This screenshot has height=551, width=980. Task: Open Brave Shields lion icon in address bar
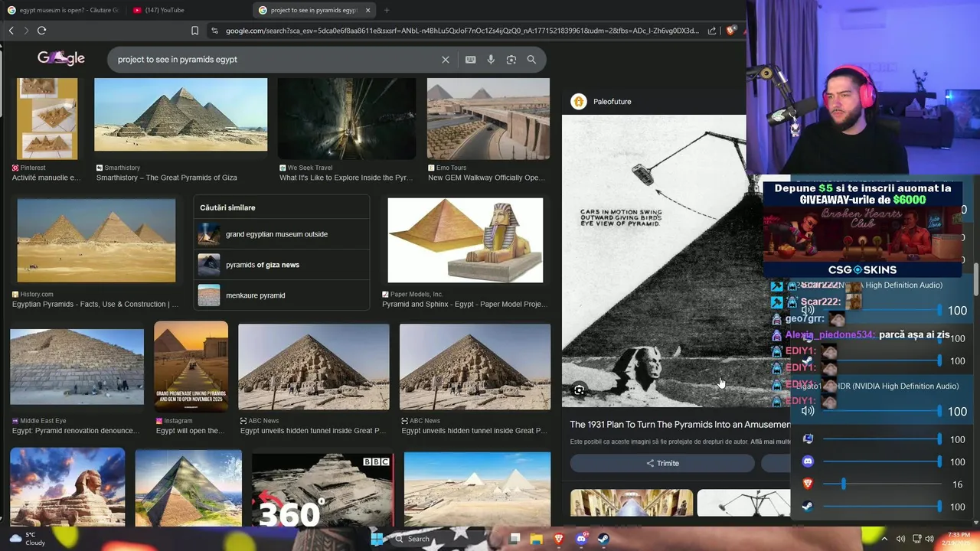pos(731,31)
